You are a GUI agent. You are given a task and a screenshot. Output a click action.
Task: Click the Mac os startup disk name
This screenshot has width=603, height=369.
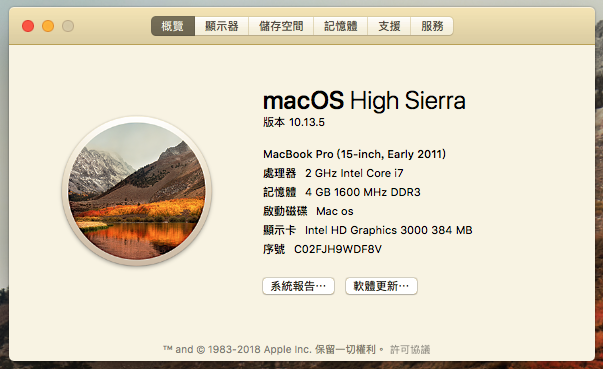(335, 211)
